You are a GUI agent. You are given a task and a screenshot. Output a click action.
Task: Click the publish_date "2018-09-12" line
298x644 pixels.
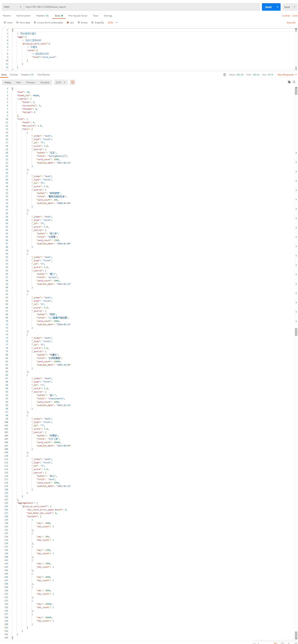(x=54, y=324)
